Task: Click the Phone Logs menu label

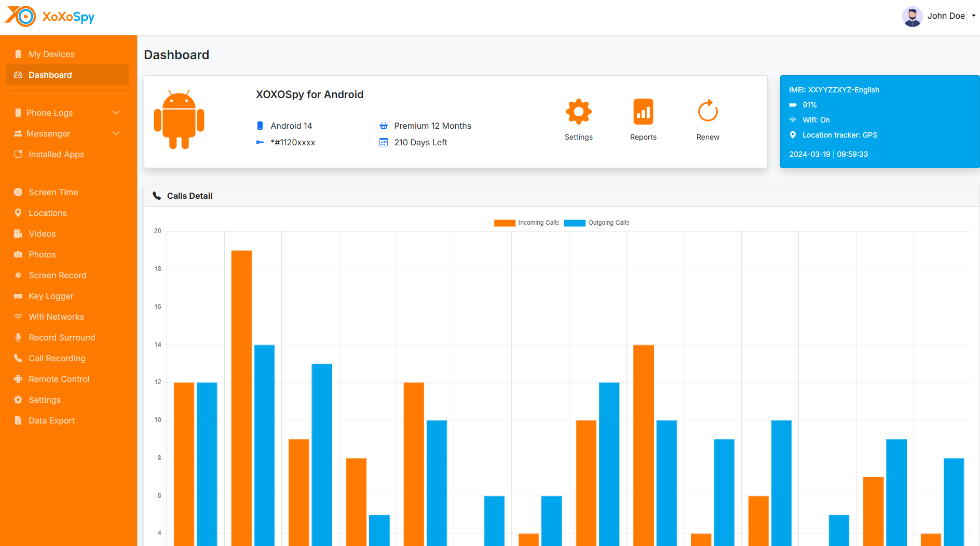Action: pyautogui.click(x=50, y=113)
